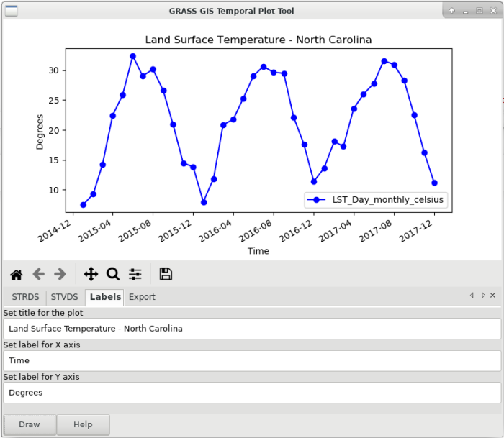Go forward to next plot view
This screenshot has height=438, width=504.
click(60, 274)
